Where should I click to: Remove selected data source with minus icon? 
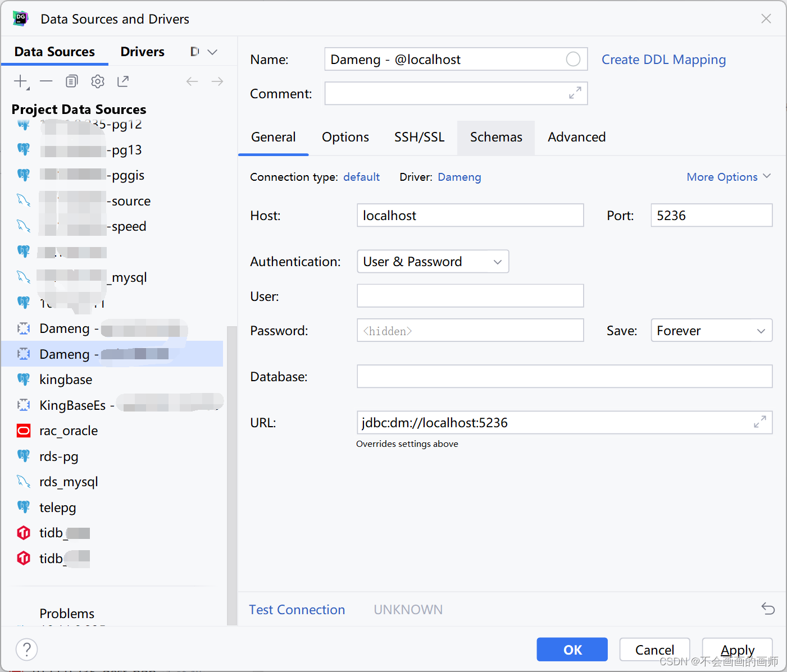click(x=46, y=81)
